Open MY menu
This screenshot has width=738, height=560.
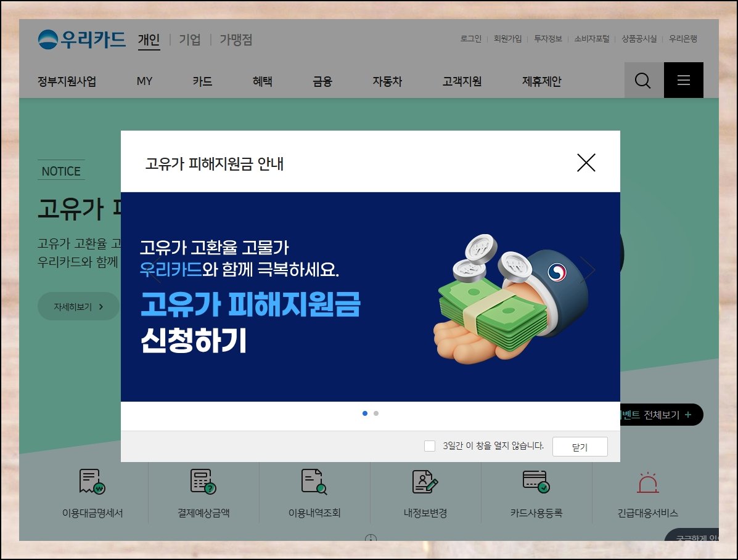(144, 81)
